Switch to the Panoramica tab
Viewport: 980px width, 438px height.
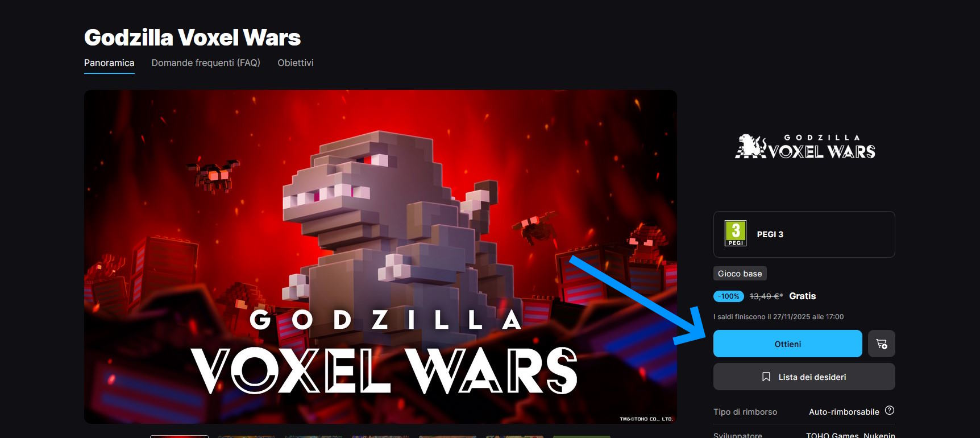(109, 63)
